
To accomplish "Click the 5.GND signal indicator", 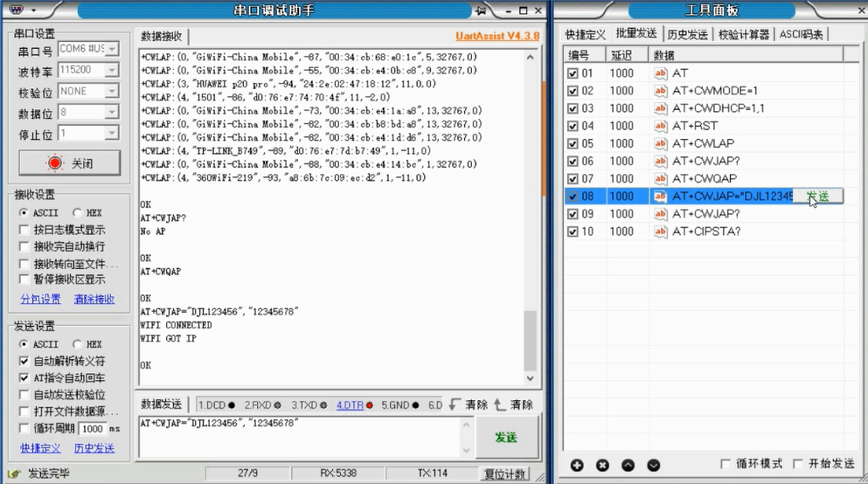I will point(400,404).
